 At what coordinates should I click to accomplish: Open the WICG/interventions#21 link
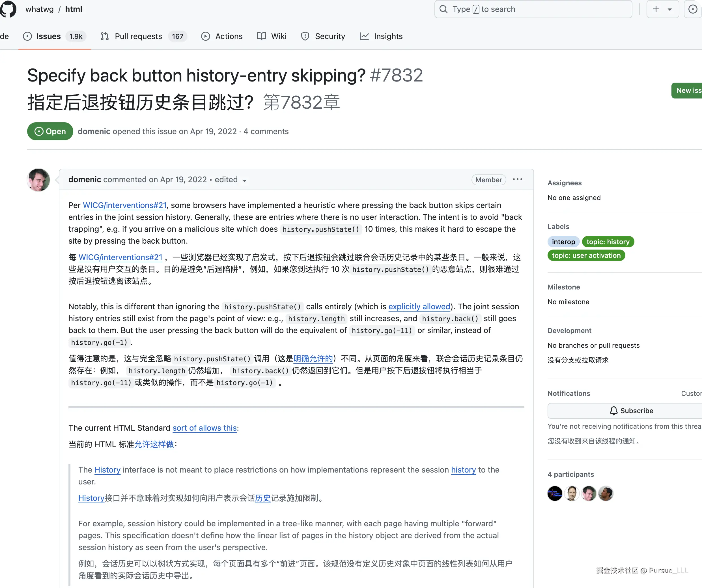tap(124, 205)
